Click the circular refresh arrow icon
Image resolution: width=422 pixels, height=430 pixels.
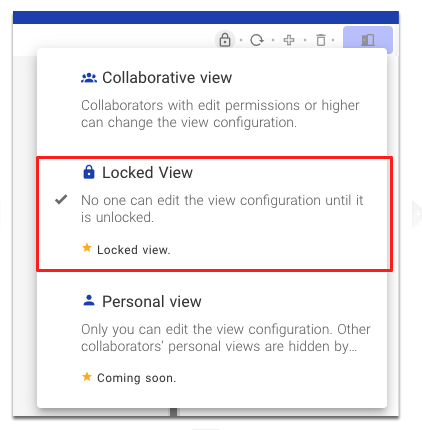pos(257,40)
